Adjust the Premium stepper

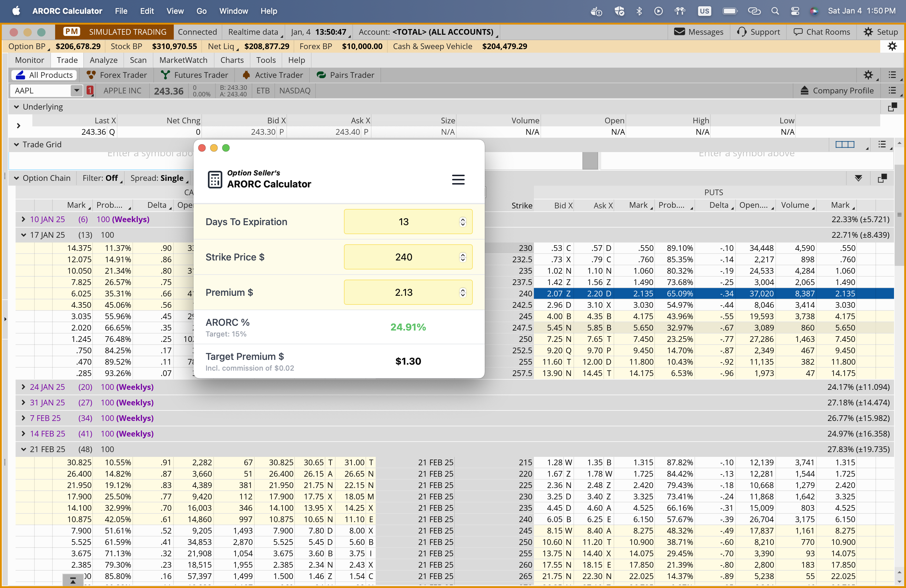[463, 293]
